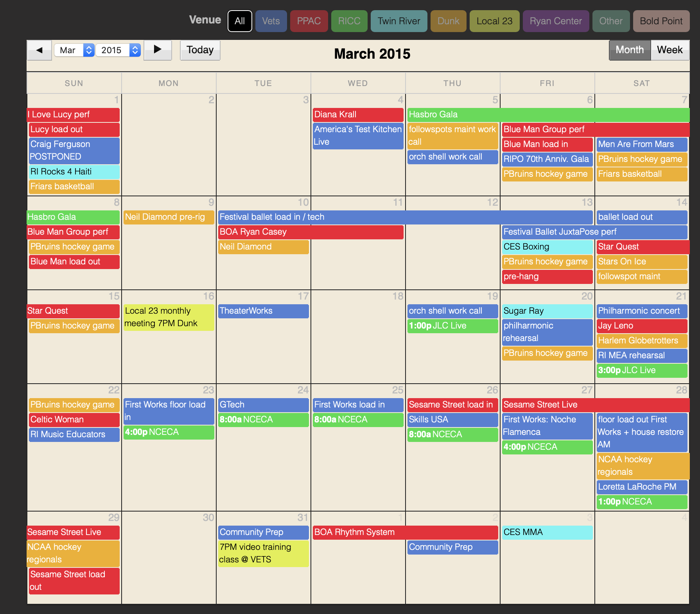Open the year dropdown showing 2015
This screenshot has width=700, height=614.
tap(118, 50)
